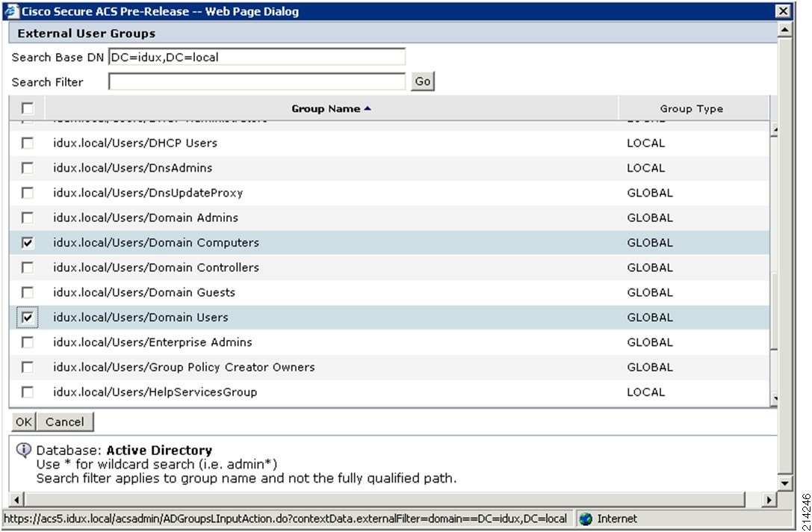
Task: Click the dialog vertical scrollbar down arrow
Action: [x=784, y=483]
